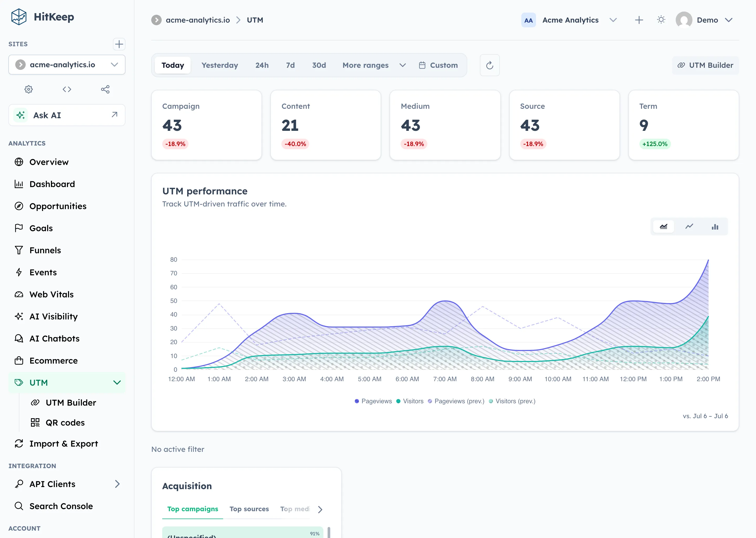Go to Overview page

(x=67, y=162)
